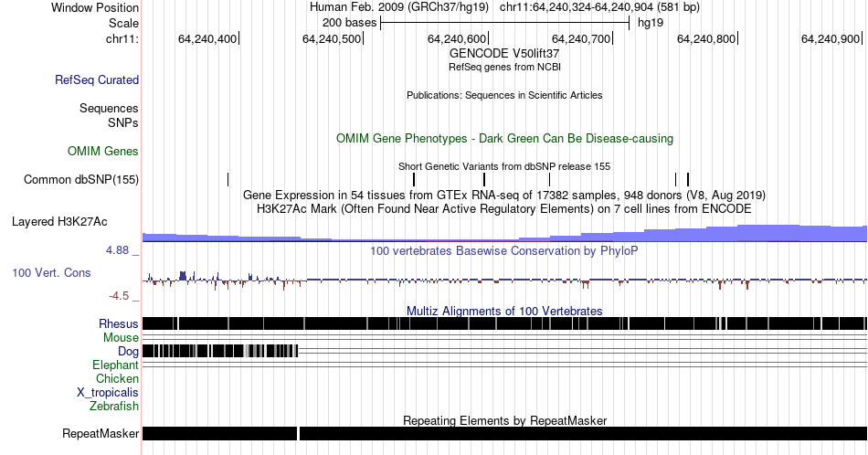This screenshot has width=868, height=455.
Task: Click Multiz Alignments of 100 Vertebrates title
Action: (x=504, y=311)
